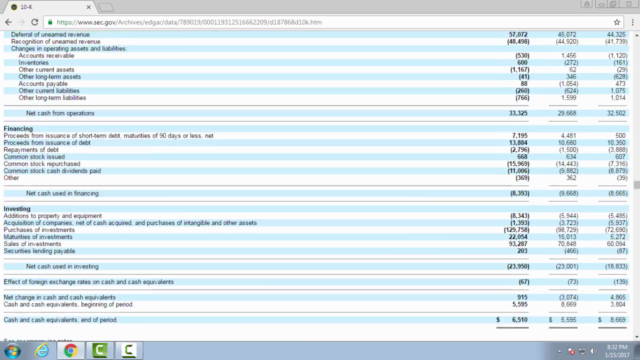Screen dimensions: 640x360
Task: Click the browser back arrow
Action: (9, 22)
